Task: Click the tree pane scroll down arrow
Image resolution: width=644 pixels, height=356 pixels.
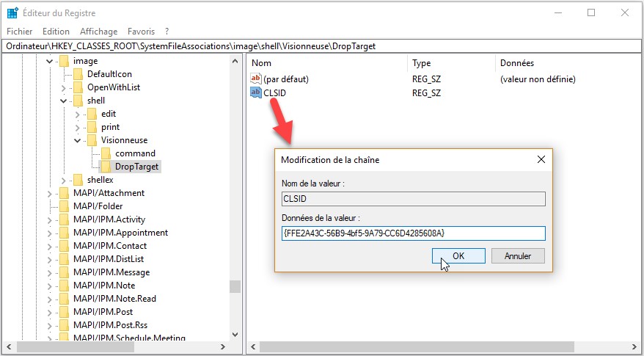Action: coord(235,335)
